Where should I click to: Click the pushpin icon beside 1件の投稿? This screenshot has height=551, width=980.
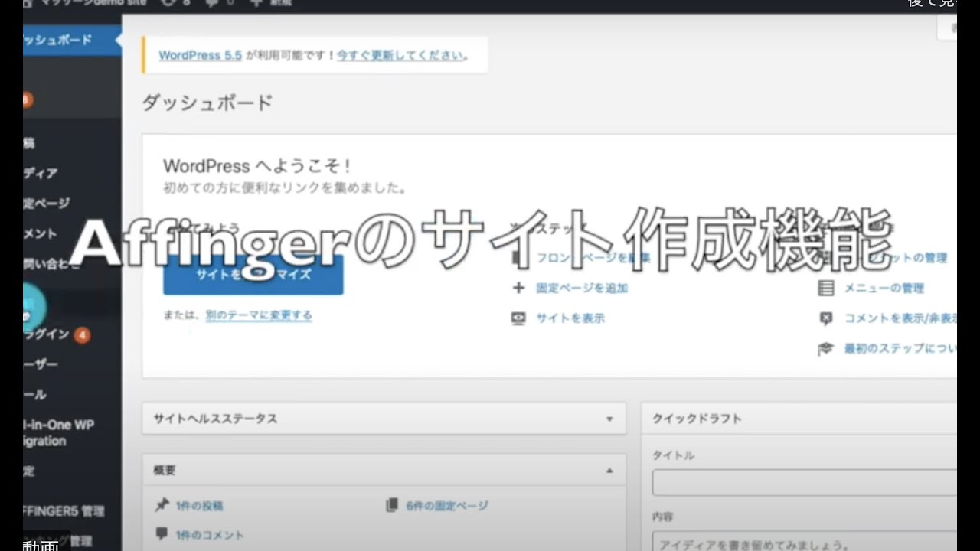[162, 505]
